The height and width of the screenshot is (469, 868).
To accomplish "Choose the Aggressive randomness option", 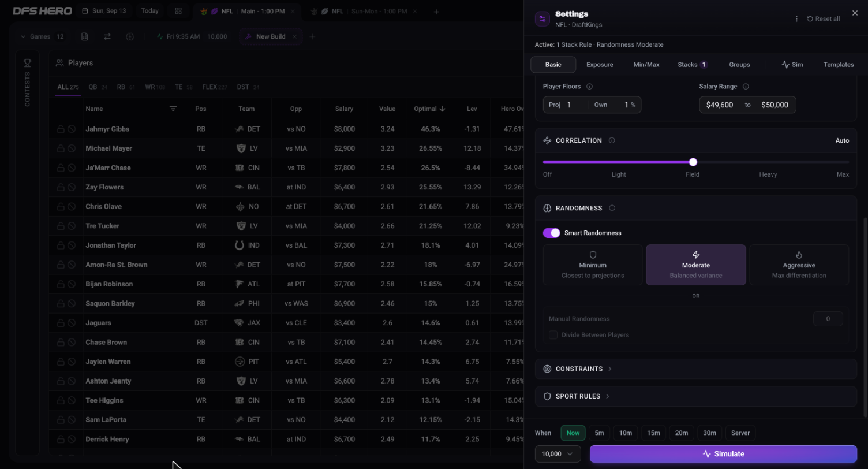I will click(799, 265).
